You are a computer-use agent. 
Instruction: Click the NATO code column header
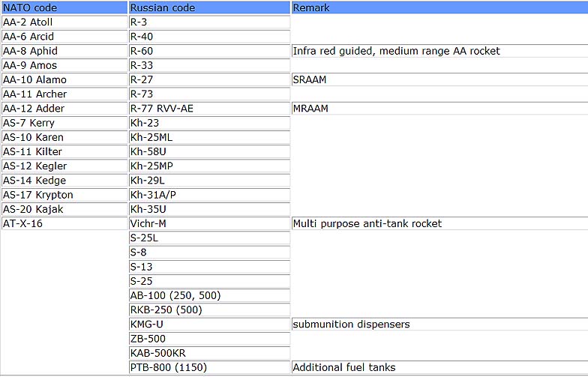pyautogui.click(x=30, y=7)
